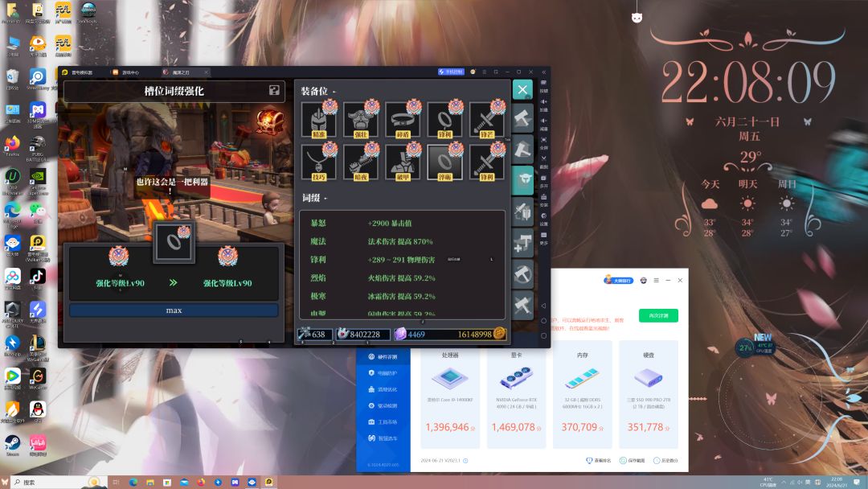Open the circular hammer reforge tab
Image resolution: width=868 pixels, height=489 pixels.
(x=522, y=273)
